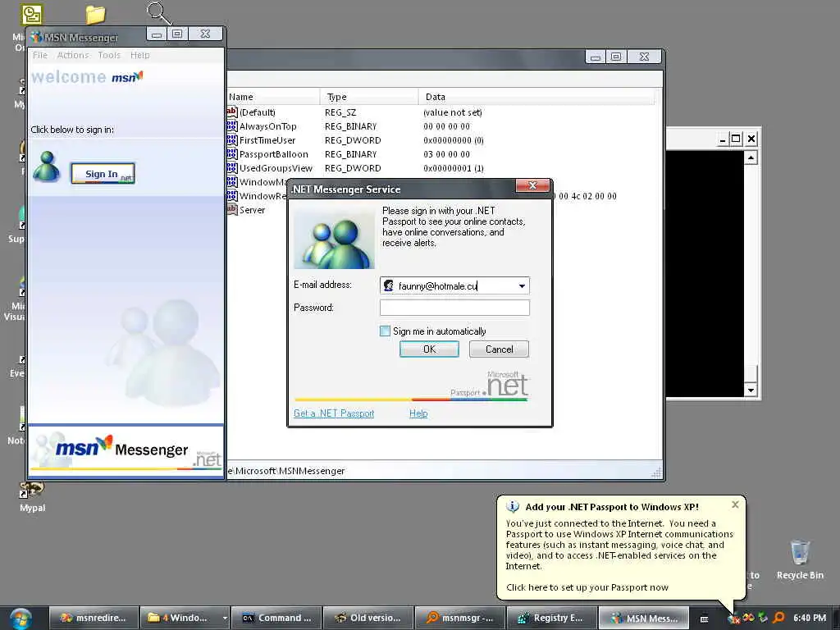Confirm sign-in with the OK button
This screenshot has width=840, height=630.
click(429, 349)
